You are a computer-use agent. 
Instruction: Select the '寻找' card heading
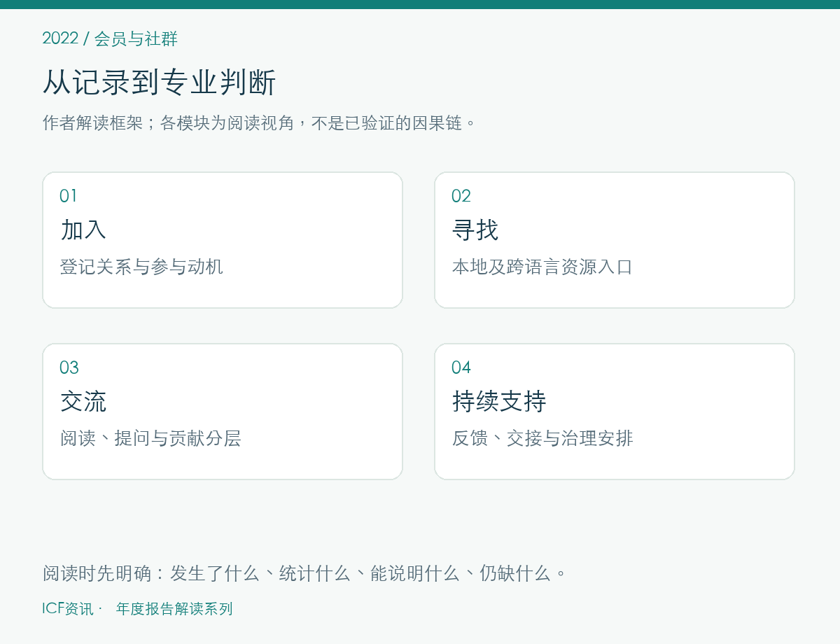pos(475,230)
